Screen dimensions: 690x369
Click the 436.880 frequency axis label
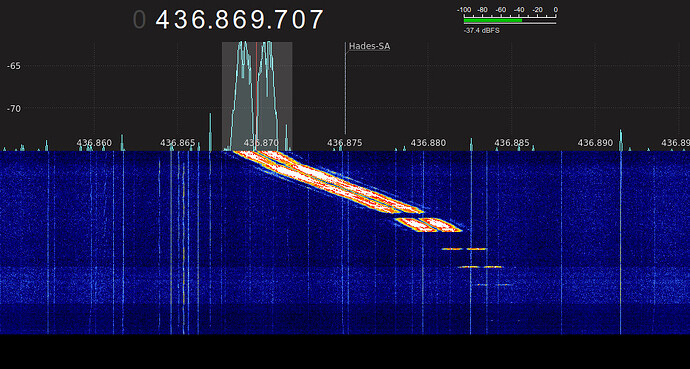[x=428, y=143]
